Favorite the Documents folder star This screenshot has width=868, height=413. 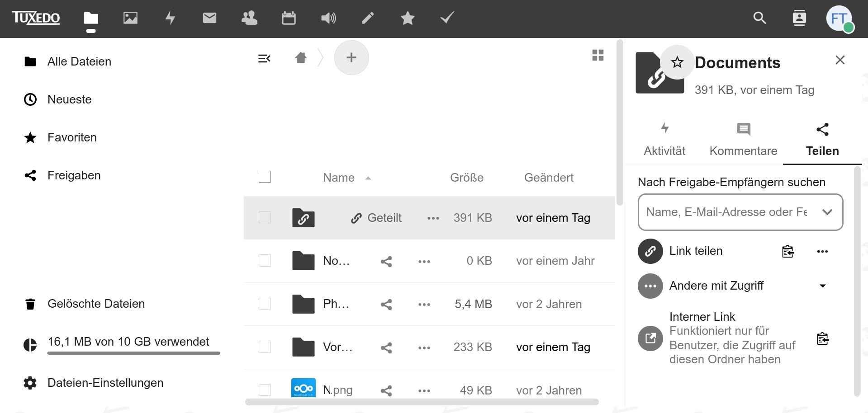(677, 62)
